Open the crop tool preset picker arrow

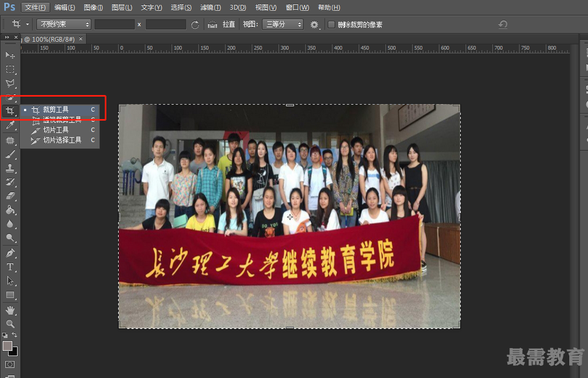(27, 25)
